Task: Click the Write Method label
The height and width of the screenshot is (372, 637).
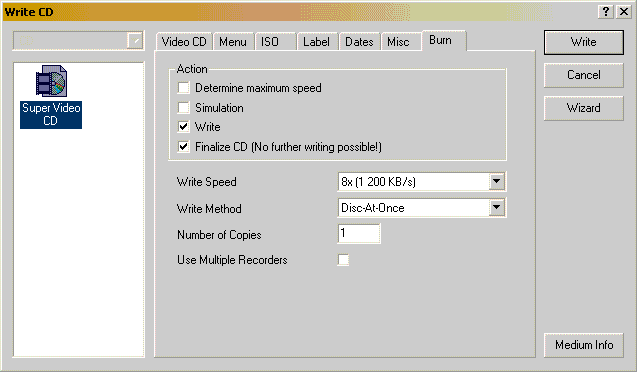Action: (209, 209)
